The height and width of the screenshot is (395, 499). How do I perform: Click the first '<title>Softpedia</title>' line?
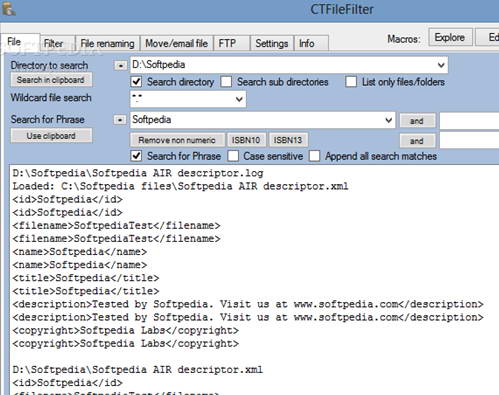click(86, 278)
